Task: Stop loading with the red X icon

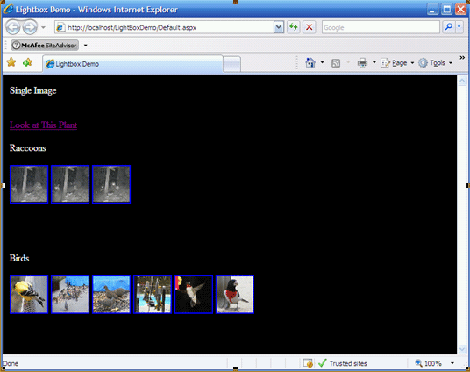Action: pyautogui.click(x=309, y=27)
